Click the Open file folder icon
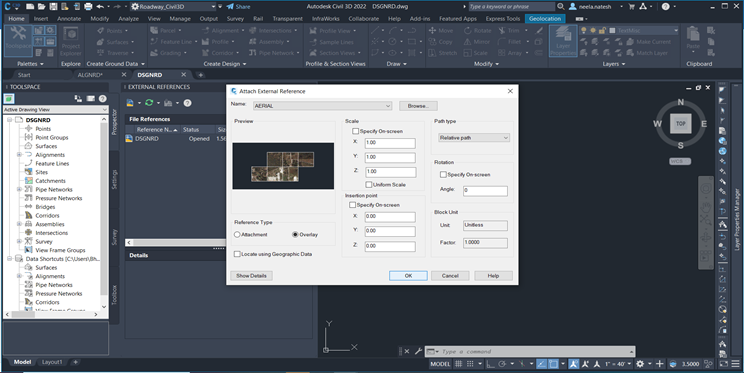This screenshot has width=744, height=373. tap(42, 7)
